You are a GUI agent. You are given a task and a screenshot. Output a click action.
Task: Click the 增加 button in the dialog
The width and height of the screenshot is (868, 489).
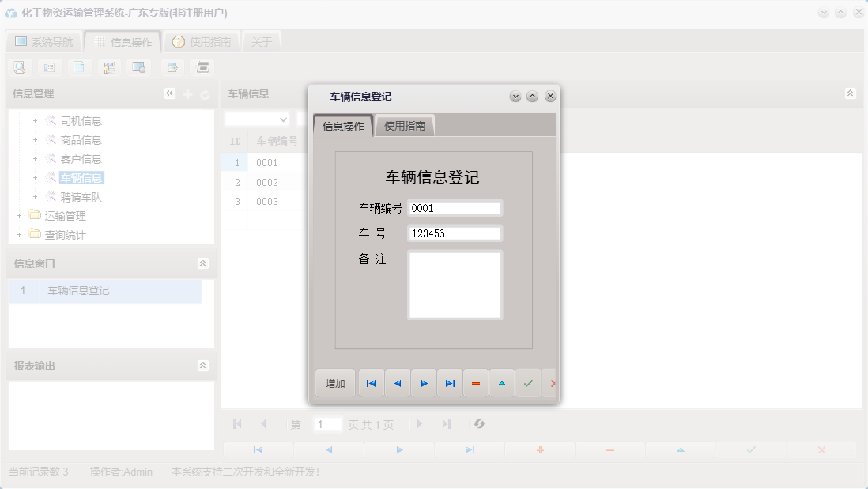pos(334,382)
